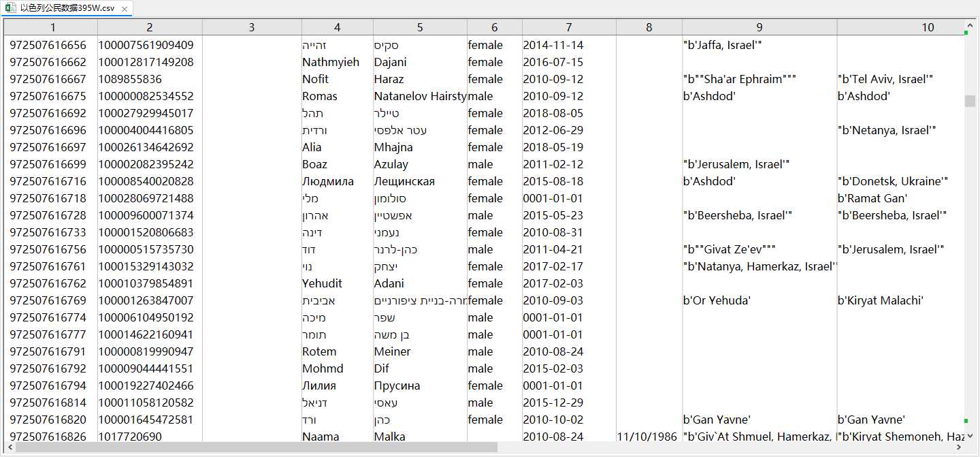Select column header 6

[x=494, y=27]
